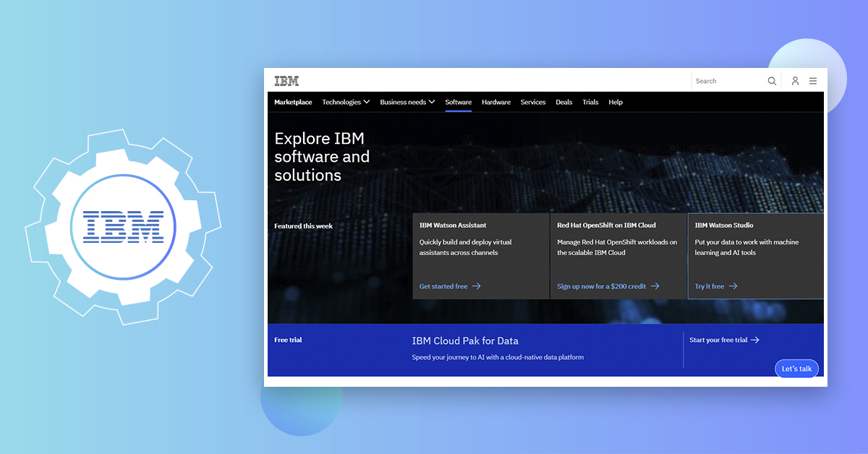Click the IBM logo in page header

(286, 81)
